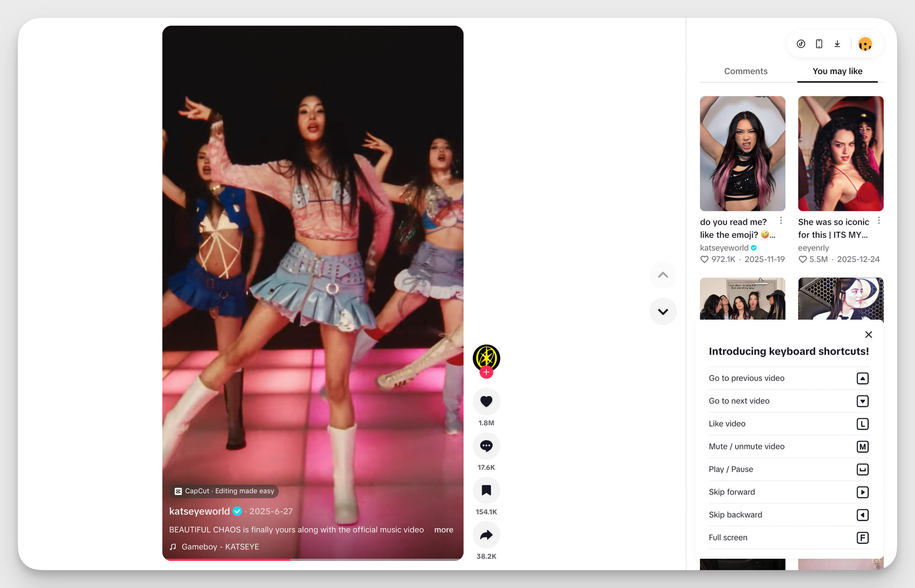915x588 pixels.
Task: Visit the eeyenly profile link
Action: tap(813, 248)
